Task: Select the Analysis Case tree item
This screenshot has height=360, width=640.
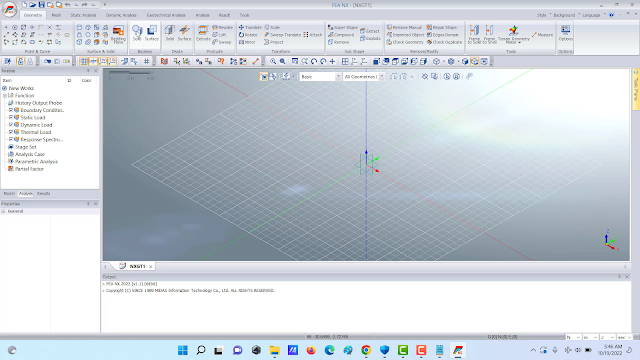Action: click(x=30, y=154)
